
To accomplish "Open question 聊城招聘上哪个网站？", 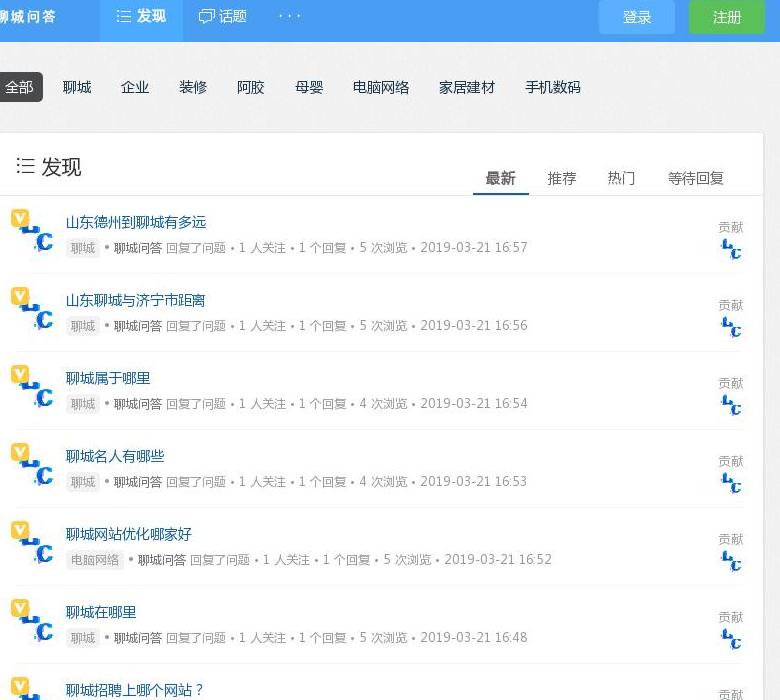I will tap(134, 690).
